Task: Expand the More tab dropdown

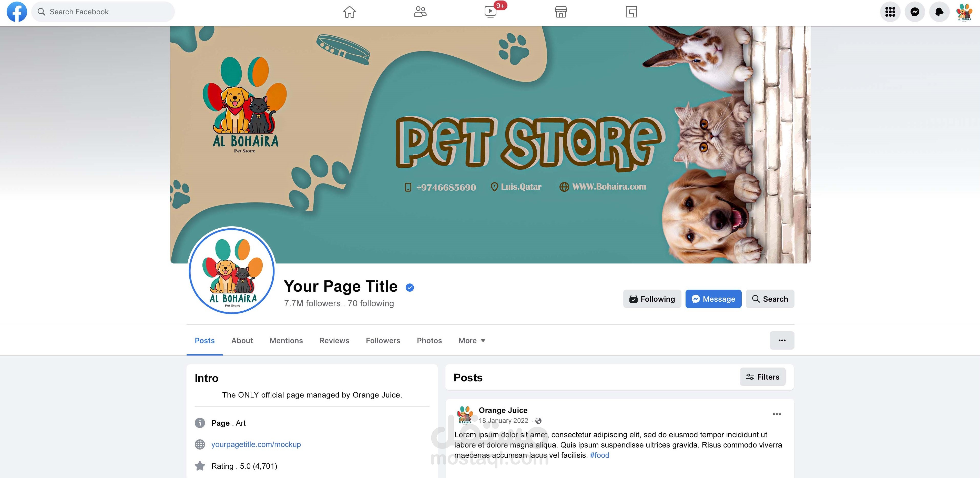Action: point(472,341)
